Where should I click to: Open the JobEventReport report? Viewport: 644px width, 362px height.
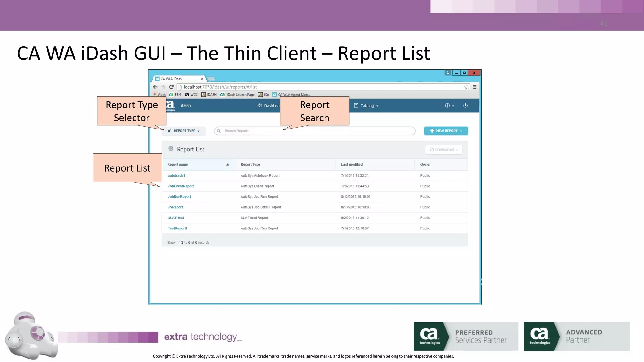(x=181, y=186)
